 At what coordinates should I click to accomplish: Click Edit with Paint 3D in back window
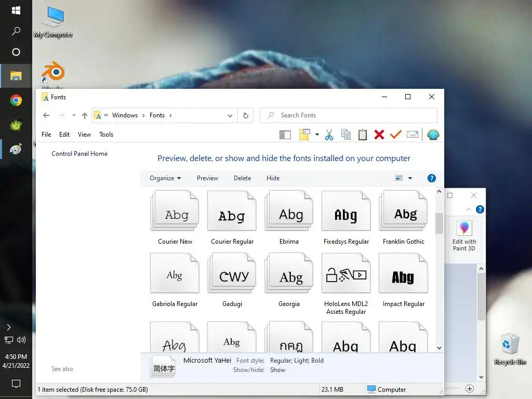pos(464,236)
